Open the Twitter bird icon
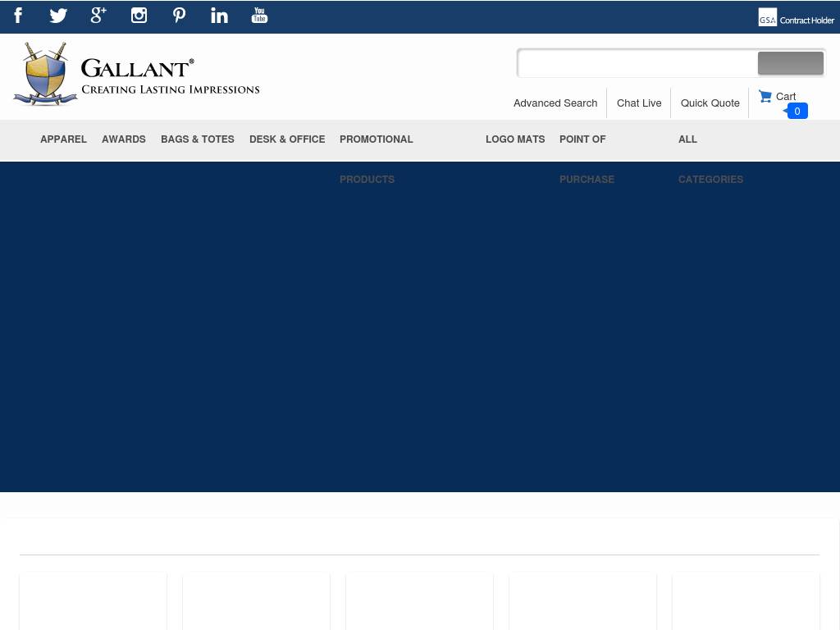This screenshot has height=630, width=840. pyautogui.click(x=58, y=16)
